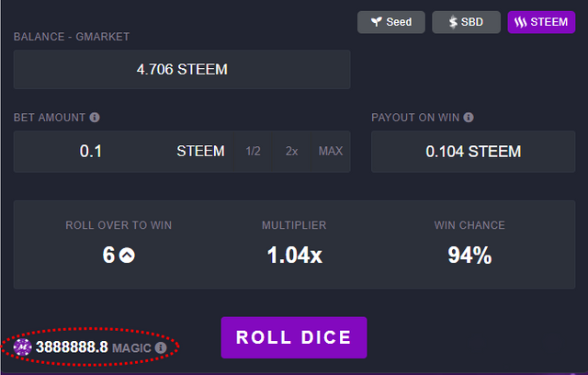
Task: Click the 94% win chance value
Action: point(469,256)
